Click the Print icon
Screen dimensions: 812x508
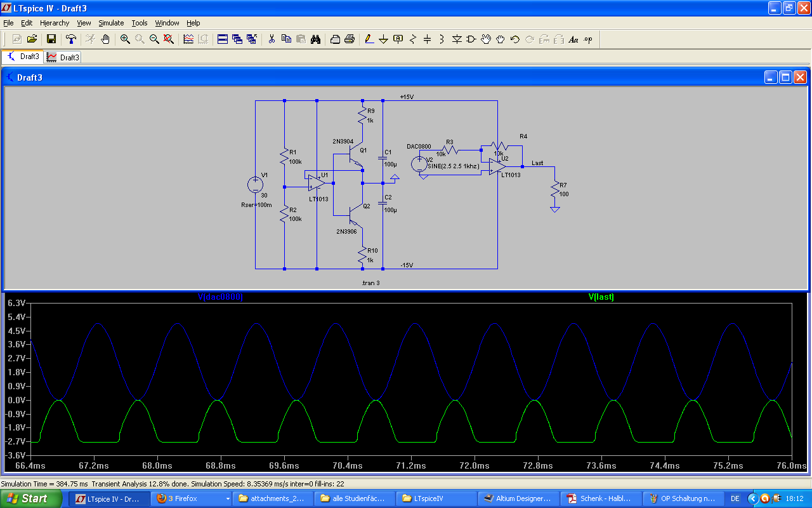(350, 39)
